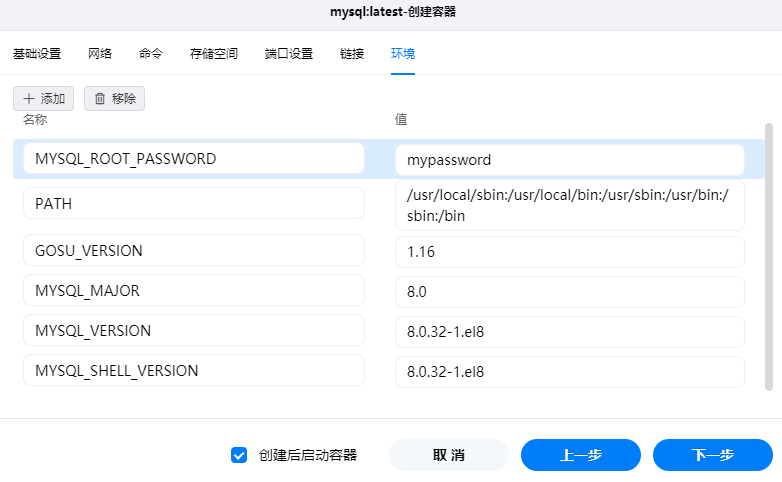Edit the 1.16 value field
The image size is (782, 482).
(x=570, y=252)
